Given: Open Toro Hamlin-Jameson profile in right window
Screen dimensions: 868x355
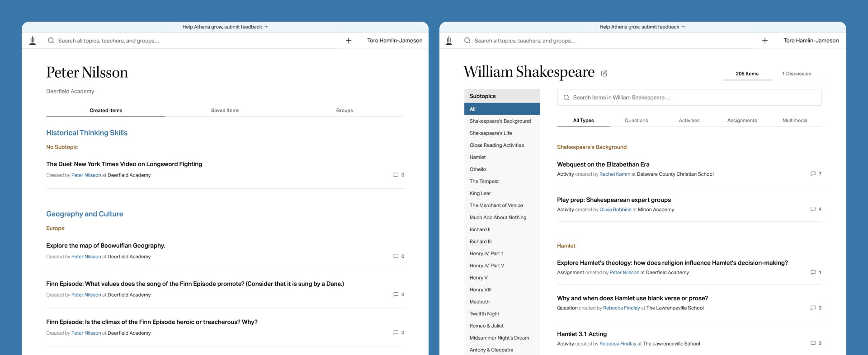Looking at the screenshot, I should point(811,41).
